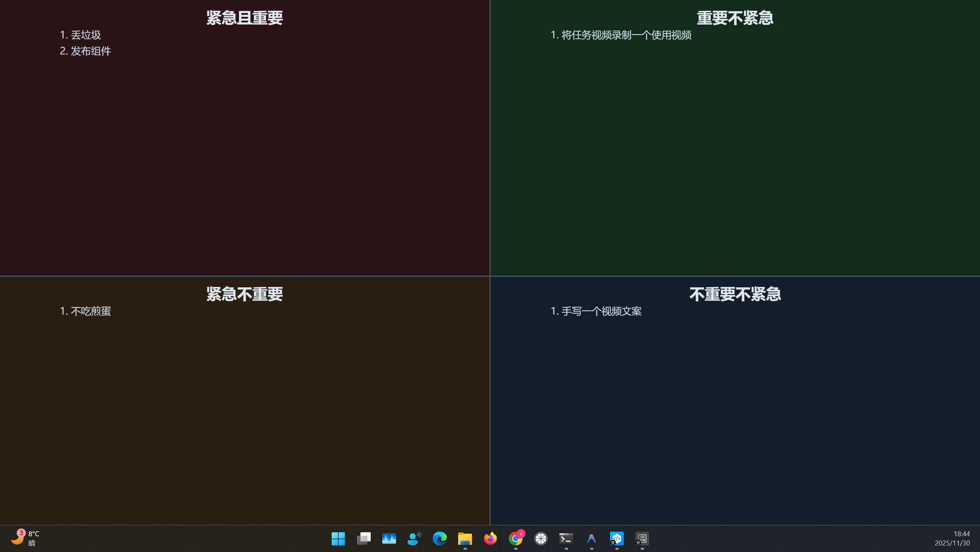Open the Windows Start menu
Image resolution: width=980 pixels, height=552 pixels.
pos(338,538)
